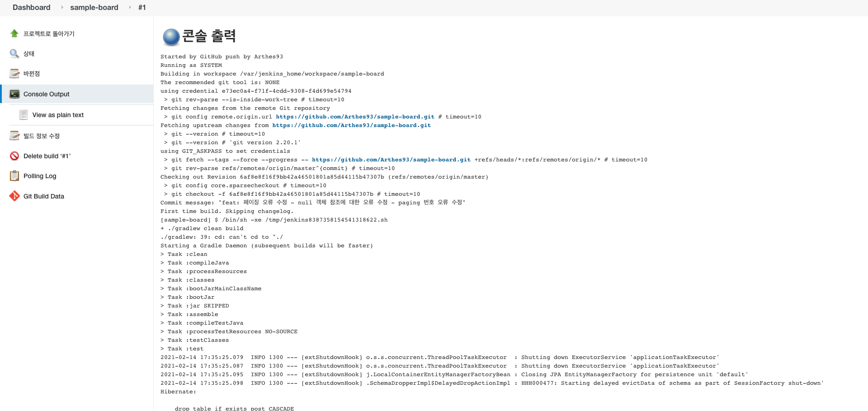Screen dimensions: 868x411
Task: Click the Polling Log notepad icon
Action: (x=14, y=176)
